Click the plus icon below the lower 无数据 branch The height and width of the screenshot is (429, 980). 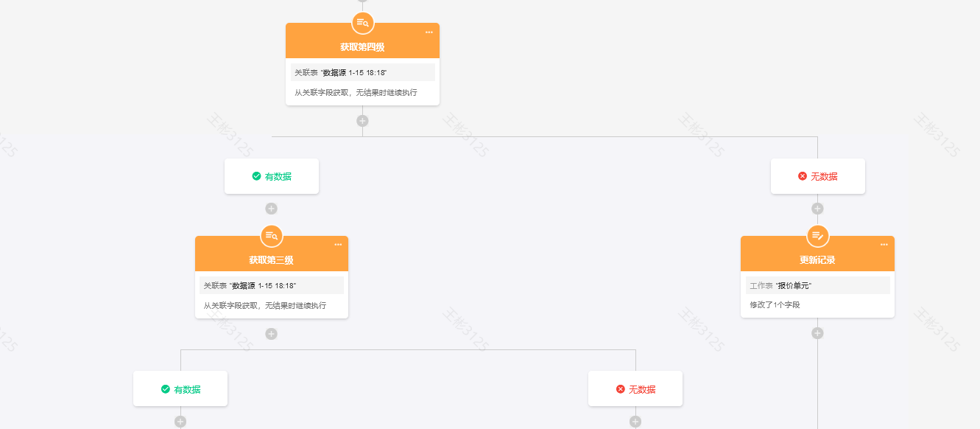(635, 422)
